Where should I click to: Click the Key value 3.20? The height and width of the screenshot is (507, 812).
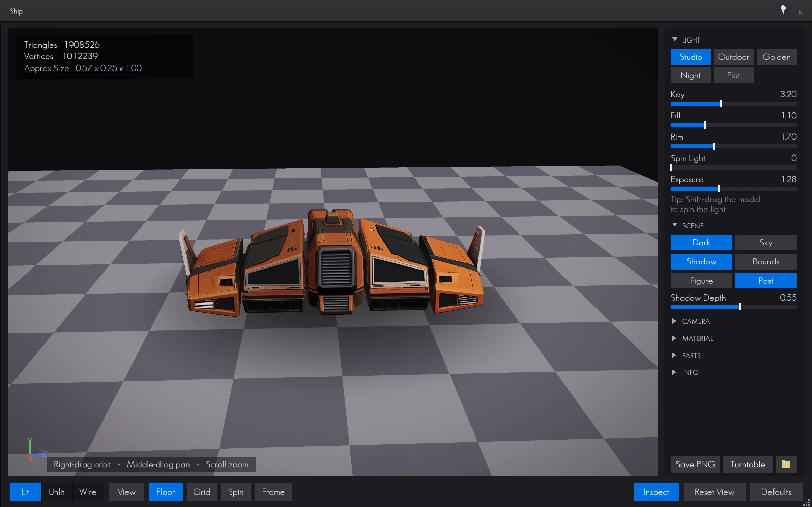[788, 94]
